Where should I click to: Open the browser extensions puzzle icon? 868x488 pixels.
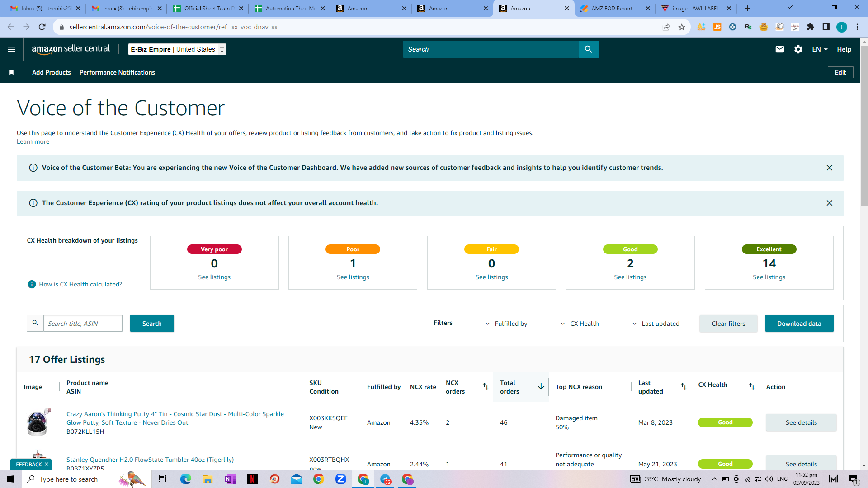[x=811, y=27]
